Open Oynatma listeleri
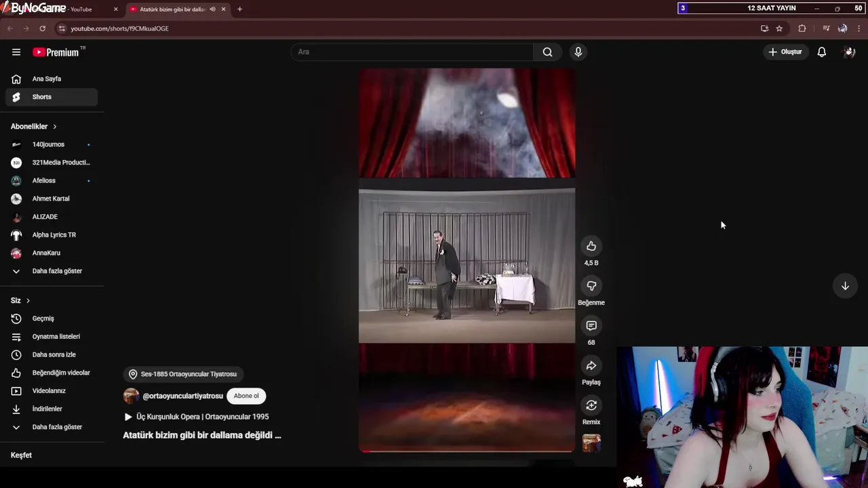The height and width of the screenshot is (488, 868). [52, 337]
